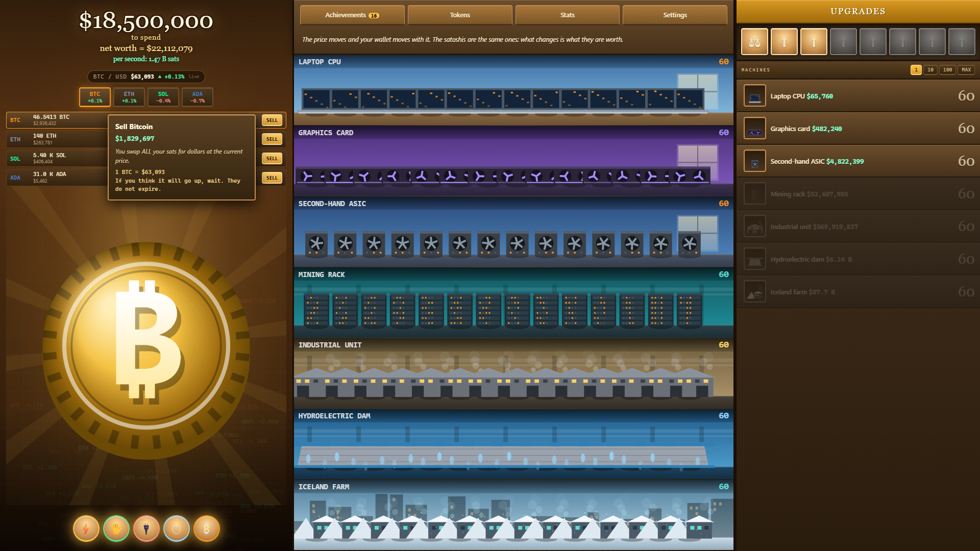Click the 'per second: 1.47 B sats' readout
This screenshot has height=551, width=980.
(x=146, y=59)
